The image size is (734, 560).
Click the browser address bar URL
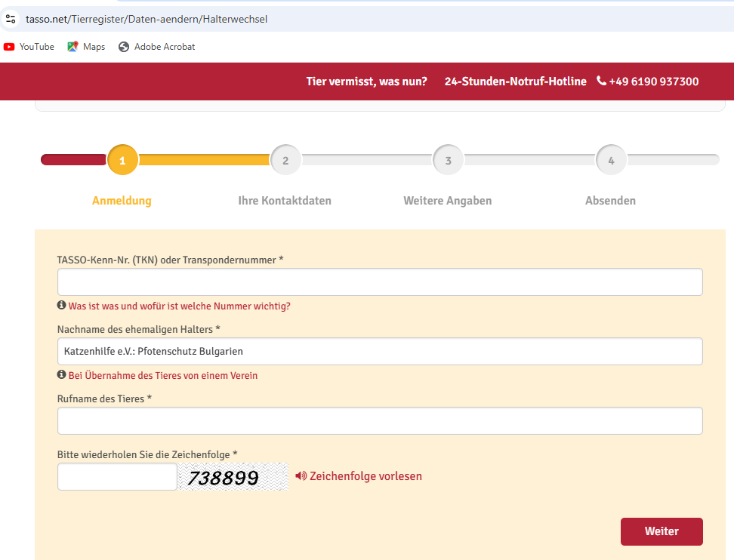[x=146, y=19]
